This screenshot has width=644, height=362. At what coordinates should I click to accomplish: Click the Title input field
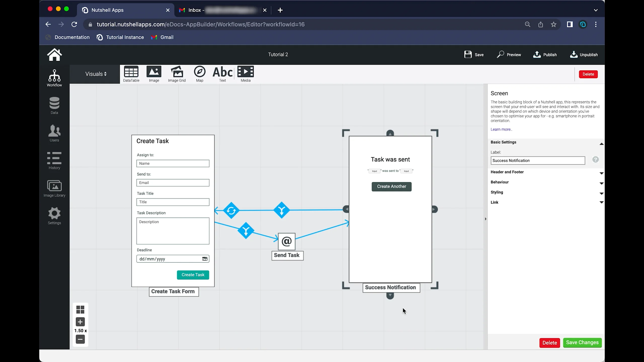[173, 202]
